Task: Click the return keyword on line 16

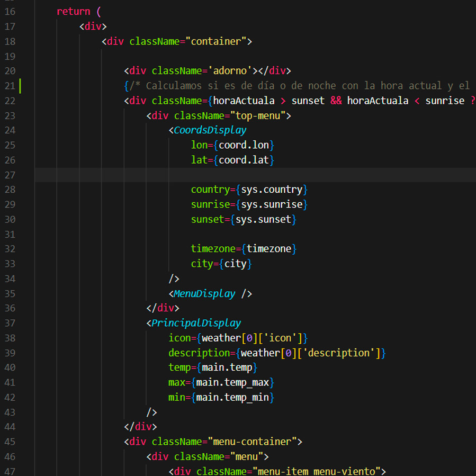Action: [x=73, y=12]
